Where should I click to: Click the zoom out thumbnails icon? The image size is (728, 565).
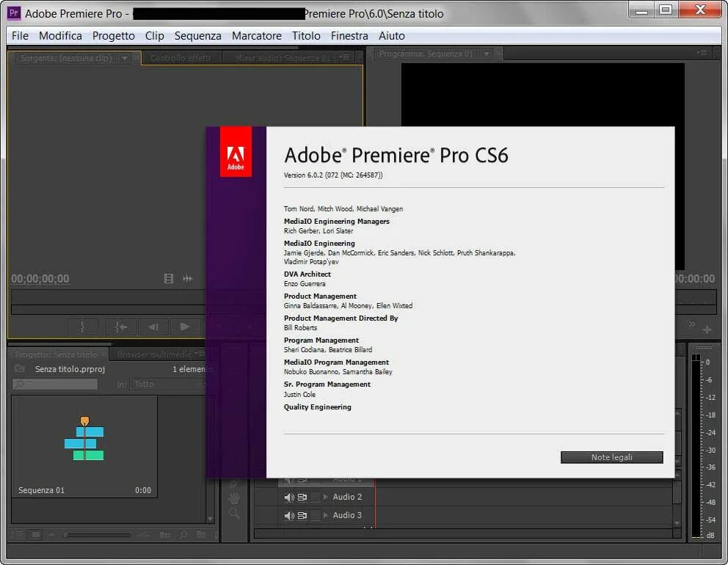point(52,535)
